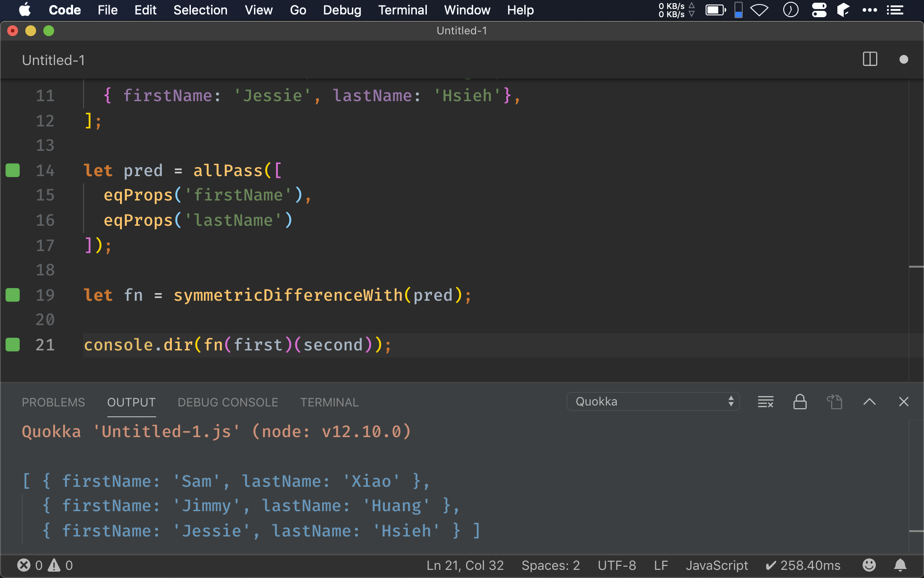The height and width of the screenshot is (578, 924).
Task: Click the 'Jessie' 'Hsieh' output row
Action: (261, 531)
